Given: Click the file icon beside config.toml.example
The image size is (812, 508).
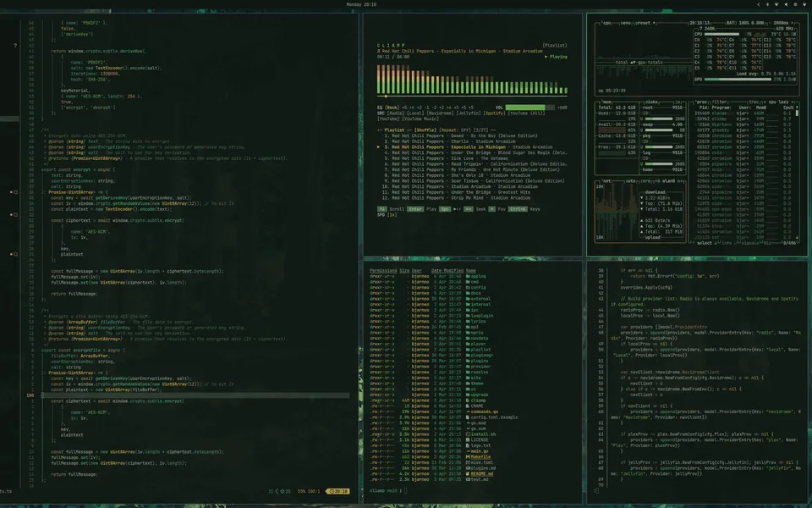Looking at the screenshot, I should pos(468,417).
